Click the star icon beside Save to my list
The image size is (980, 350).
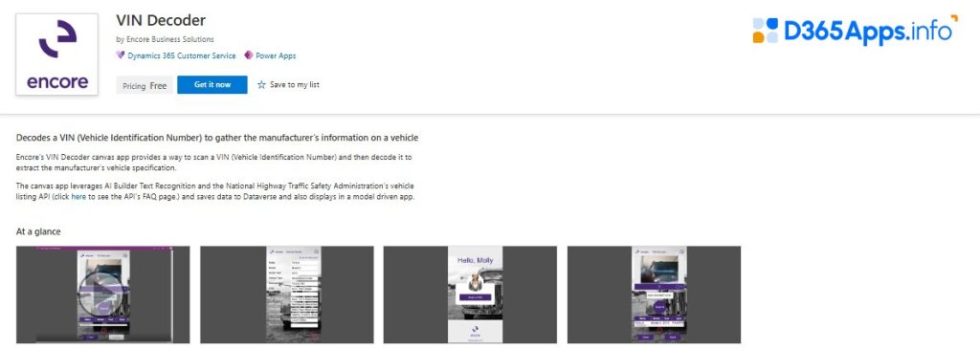262,84
